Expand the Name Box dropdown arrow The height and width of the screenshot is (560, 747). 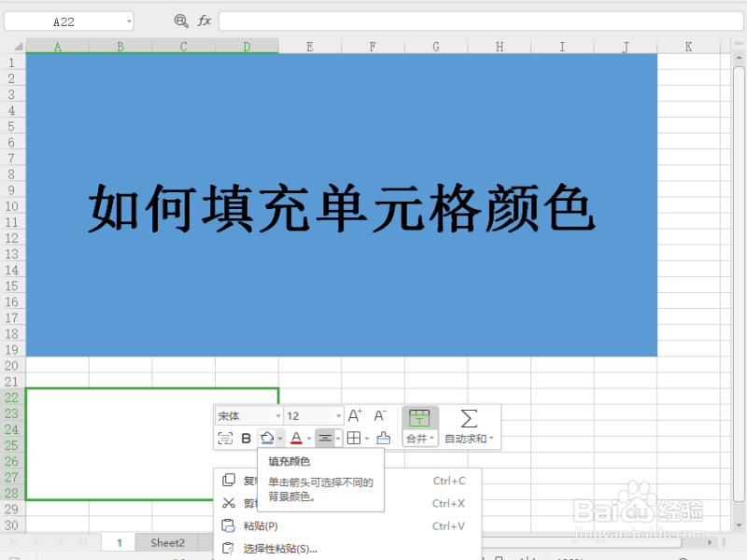click(x=129, y=21)
